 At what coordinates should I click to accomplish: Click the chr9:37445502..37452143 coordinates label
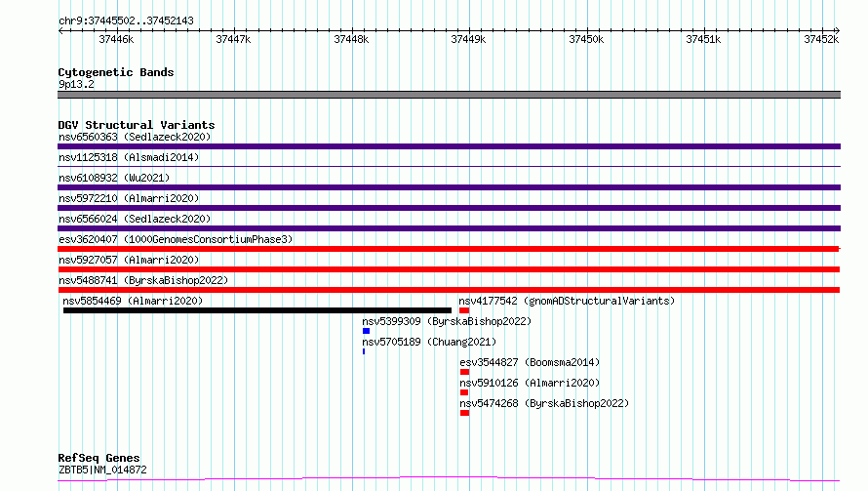126,21
